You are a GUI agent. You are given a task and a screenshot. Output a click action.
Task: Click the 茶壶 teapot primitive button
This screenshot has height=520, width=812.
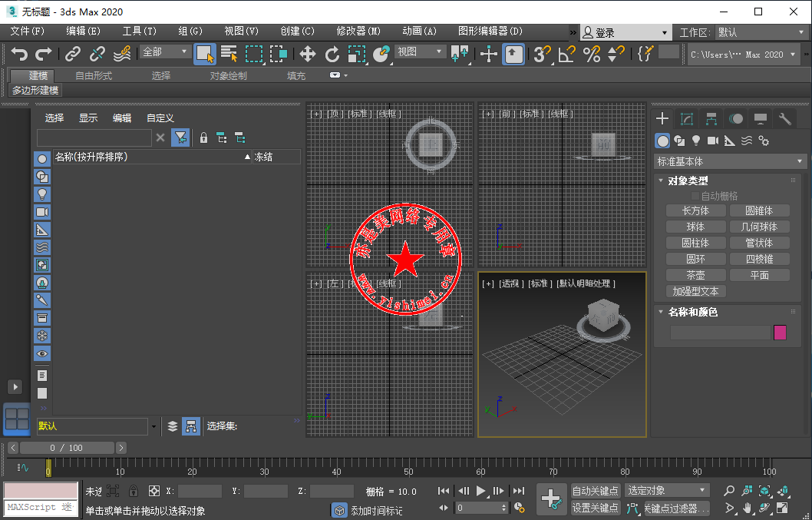point(695,275)
